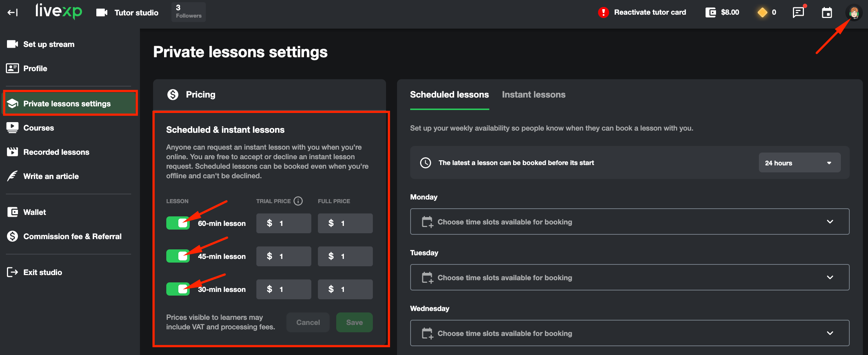The width and height of the screenshot is (868, 355).
Task: Click the Cancel button
Action: pos(308,322)
